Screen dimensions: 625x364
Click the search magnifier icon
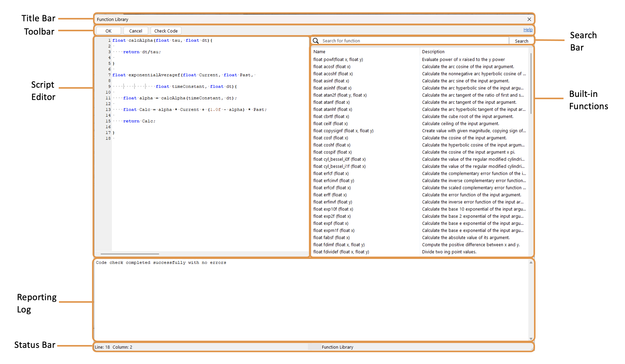tap(316, 41)
